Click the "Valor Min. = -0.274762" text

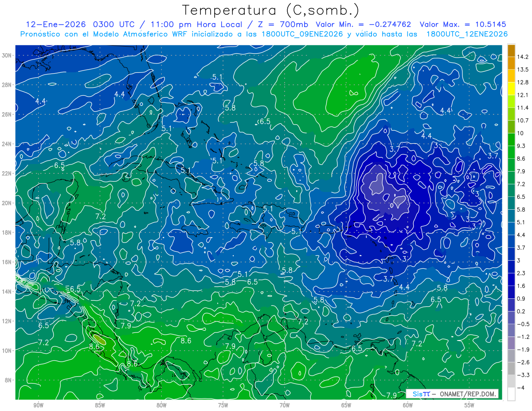click(363, 24)
